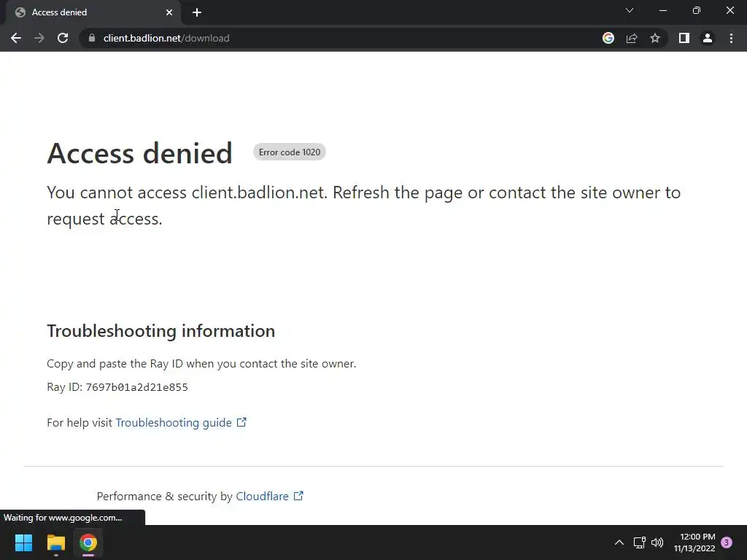Minimize the Chrome window
Screen dimensions: 747x560
pyautogui.click(x=663, y=10)
